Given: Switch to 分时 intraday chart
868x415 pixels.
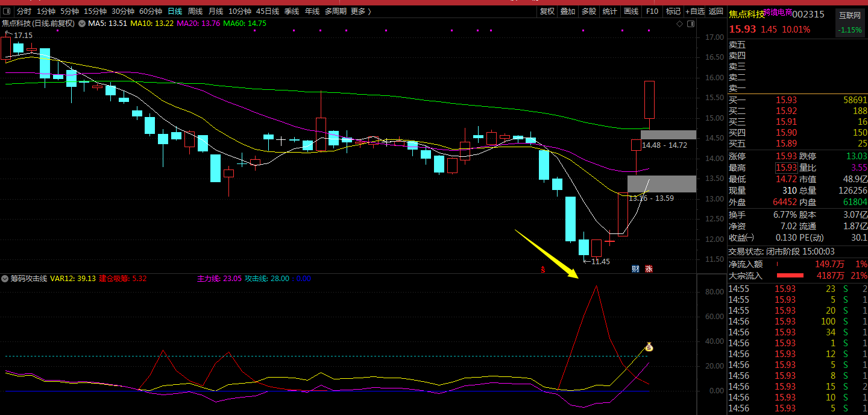Looking at the screenshot, I should coord(24,11).
